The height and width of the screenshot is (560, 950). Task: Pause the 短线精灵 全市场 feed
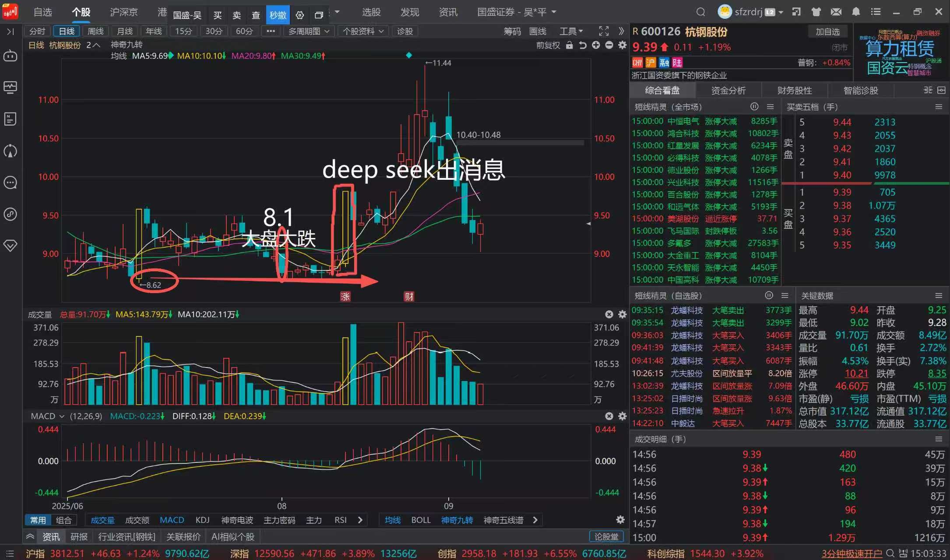click(754, 106)
